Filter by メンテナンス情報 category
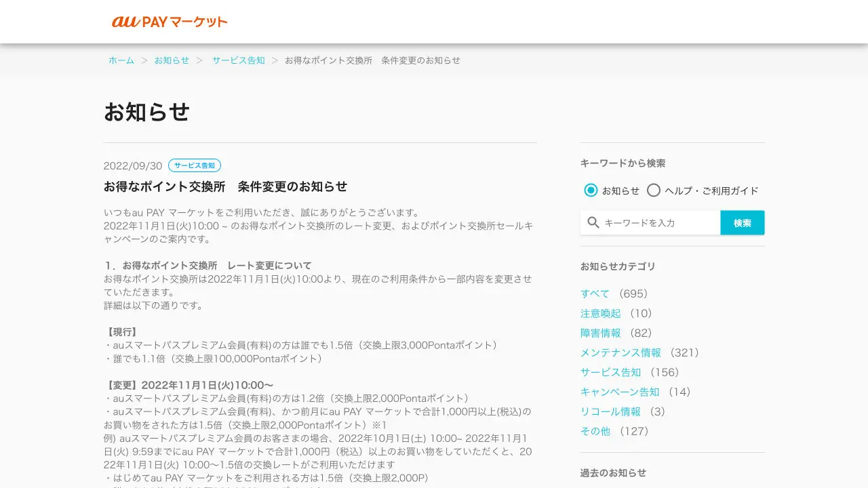Screen dimensions: 868x488 tap(620, 352)
